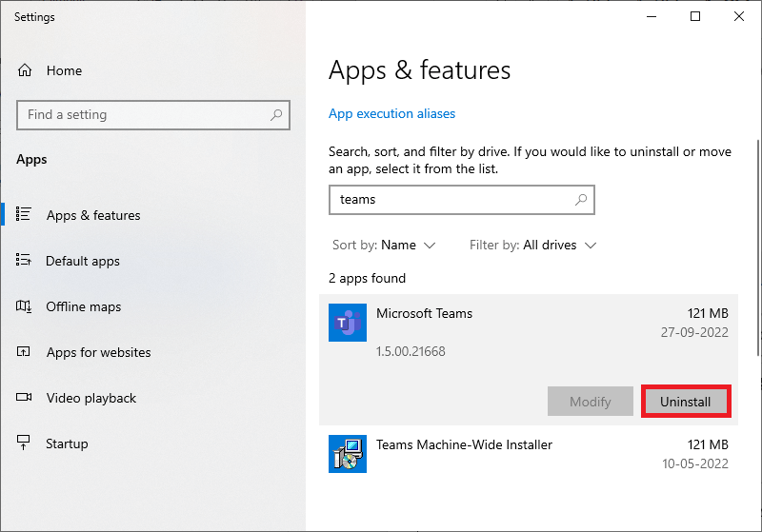Click the Default apps sidebar icon
The image size is (762, 532).
[x=23, y=260]
